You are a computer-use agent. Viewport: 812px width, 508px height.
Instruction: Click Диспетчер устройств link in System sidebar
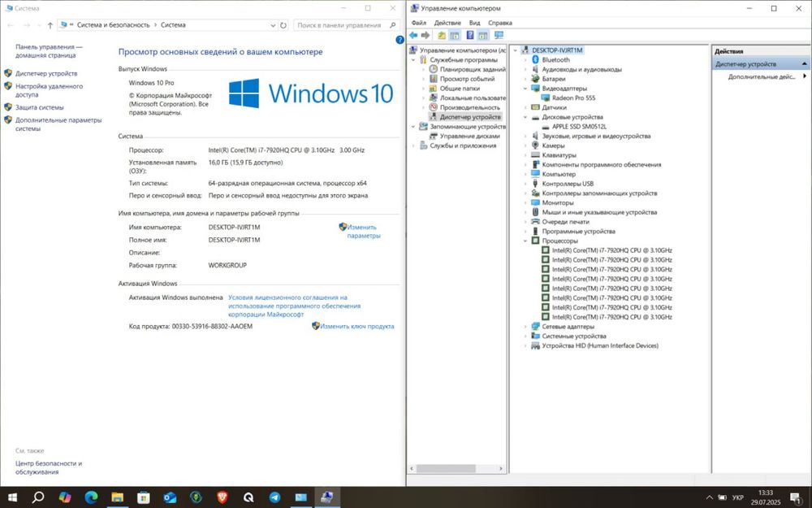pos(46,74)
